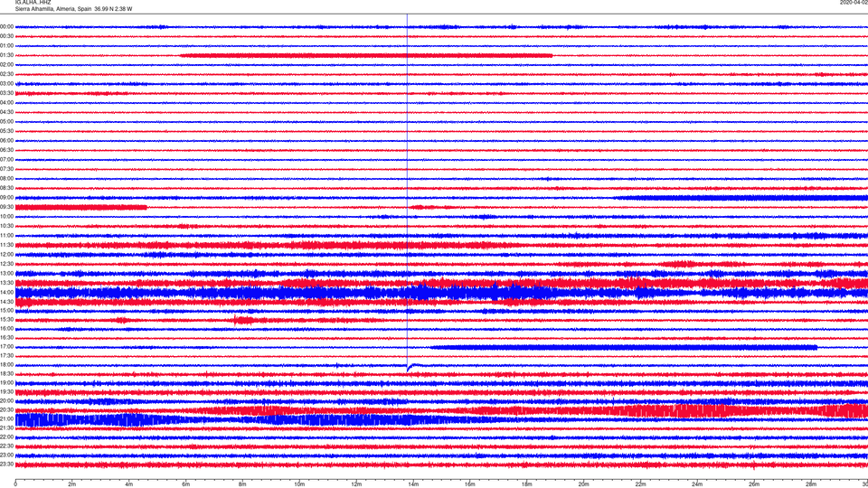
Task: Pick the '14:00' time row label
Action: (x=6, y=292)
